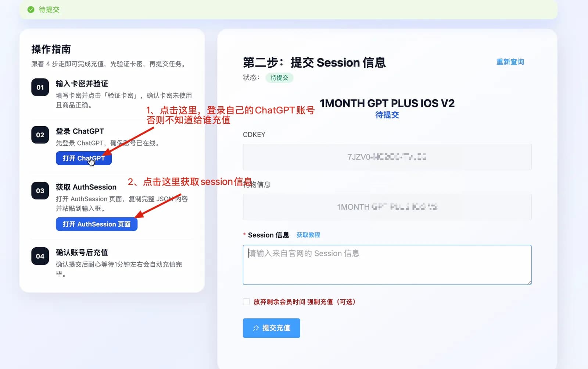Click the 确认账号后充值 step title

(x=82, y=252)
